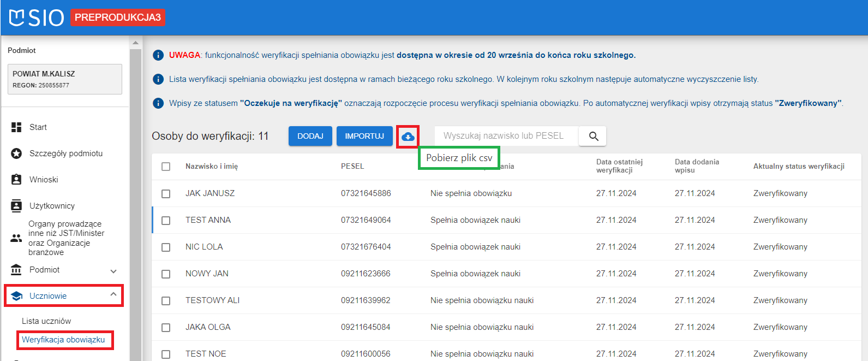This screenshot has height=361, width=868.
Task: Click the Szczegóły podmiotu star icon
Action: (x=16, y=153)
